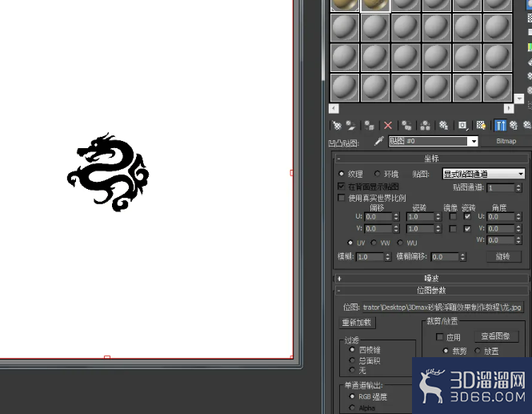Collapse the 坐标 rollout
Image resolution: width=532 pixels, height=414 pixels.
point(431,159)
